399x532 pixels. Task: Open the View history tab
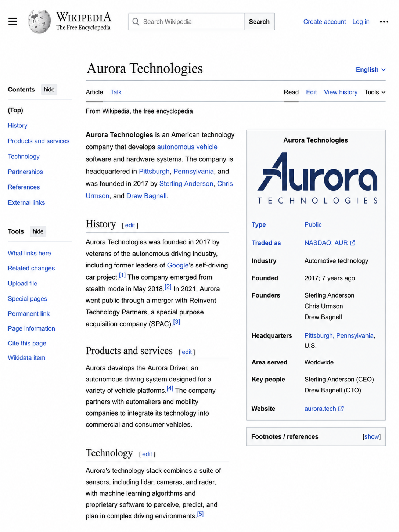pos(341,92)
